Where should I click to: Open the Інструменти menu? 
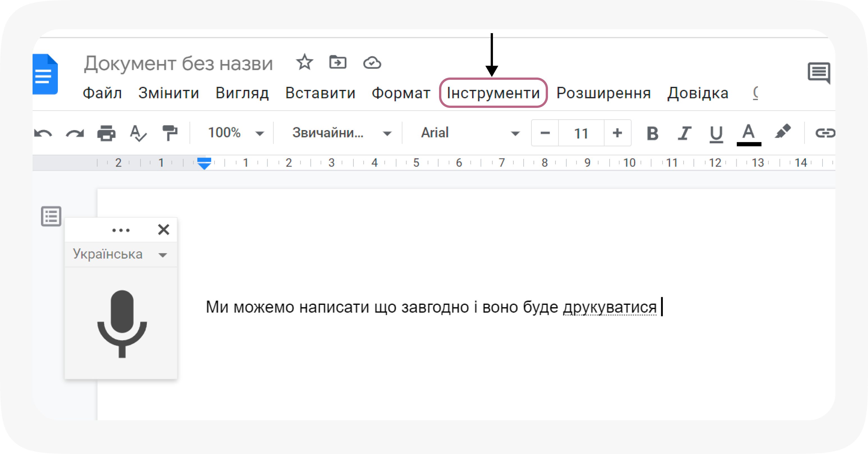493,93
